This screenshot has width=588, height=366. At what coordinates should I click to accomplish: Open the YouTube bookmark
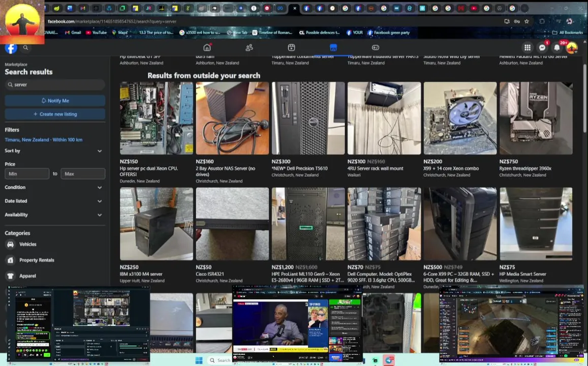[x=97, y=33]
